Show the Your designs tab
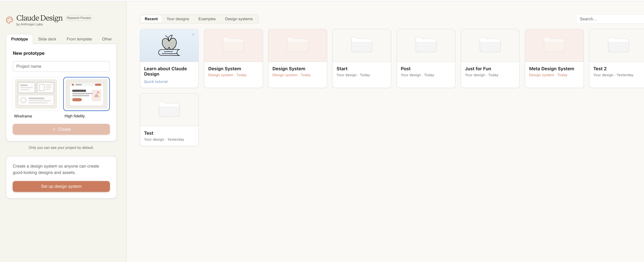Screen dimensions: 644x262 click(178, 19)
